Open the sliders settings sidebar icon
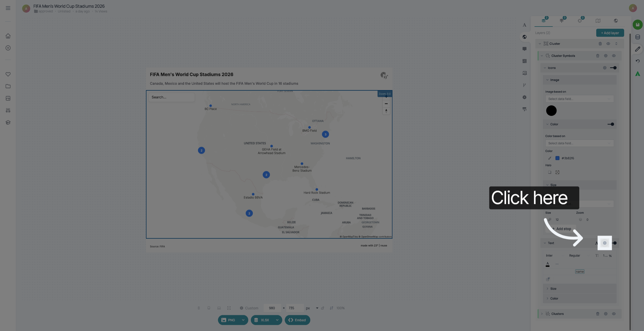644x331 pixels. click(8, 110)
